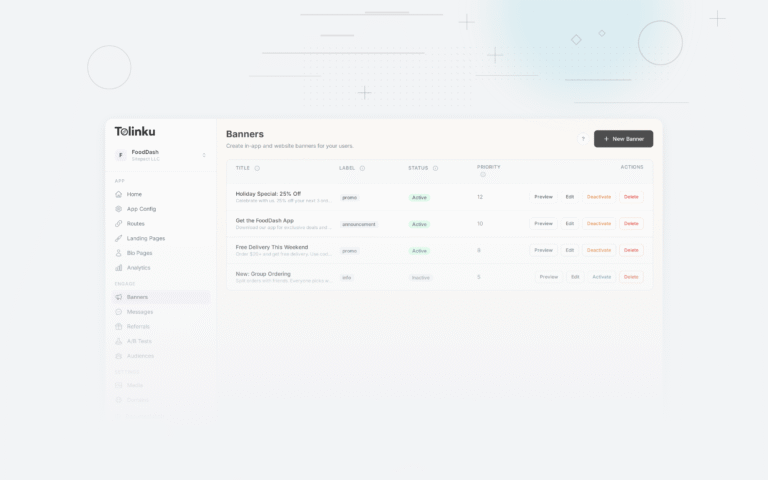Click the Banners megaphone icon
The image size is (768, 480).
point(119,297)
